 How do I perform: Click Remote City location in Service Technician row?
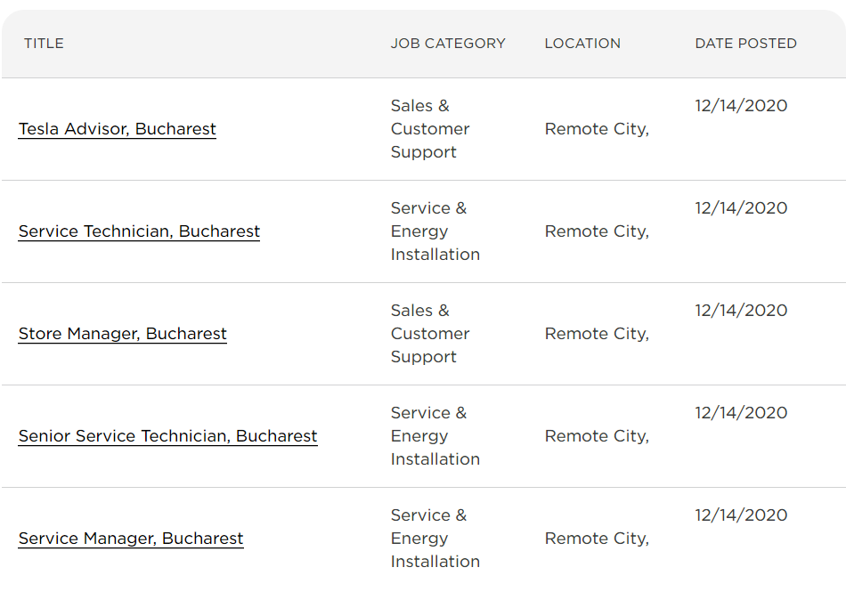pos(597,231)
